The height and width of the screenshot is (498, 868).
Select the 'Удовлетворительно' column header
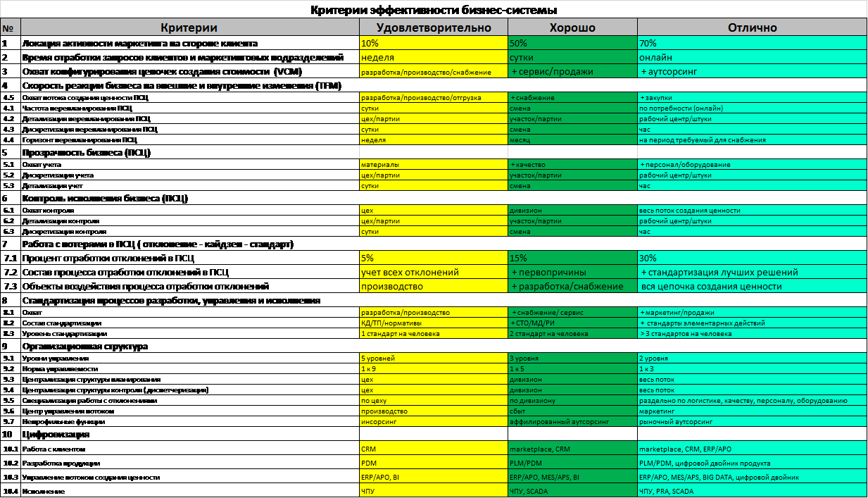433,28
